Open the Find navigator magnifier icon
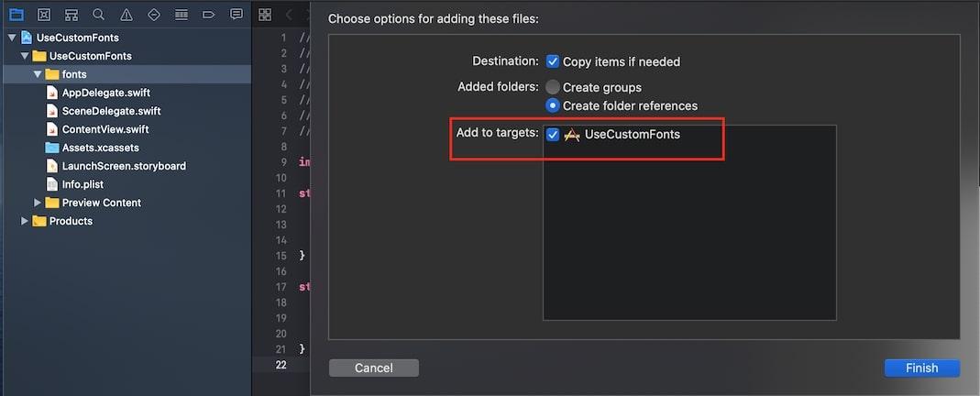 click(x=99, y=15)
